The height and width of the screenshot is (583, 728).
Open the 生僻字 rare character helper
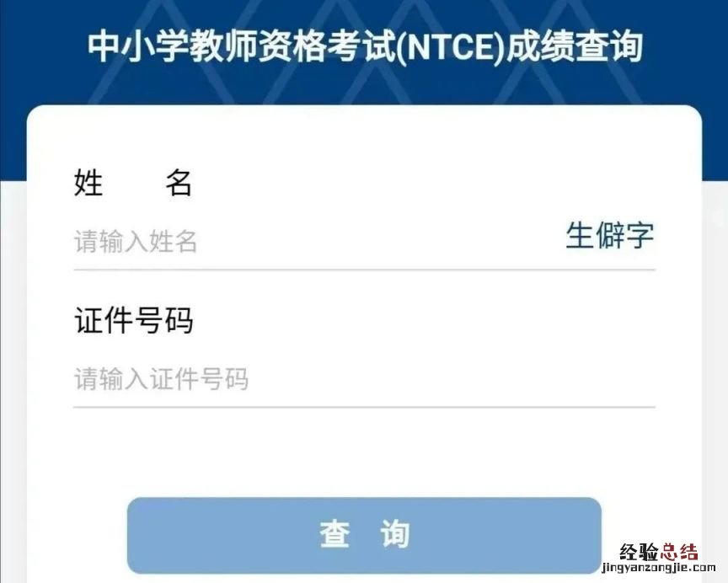coord(609,235)
